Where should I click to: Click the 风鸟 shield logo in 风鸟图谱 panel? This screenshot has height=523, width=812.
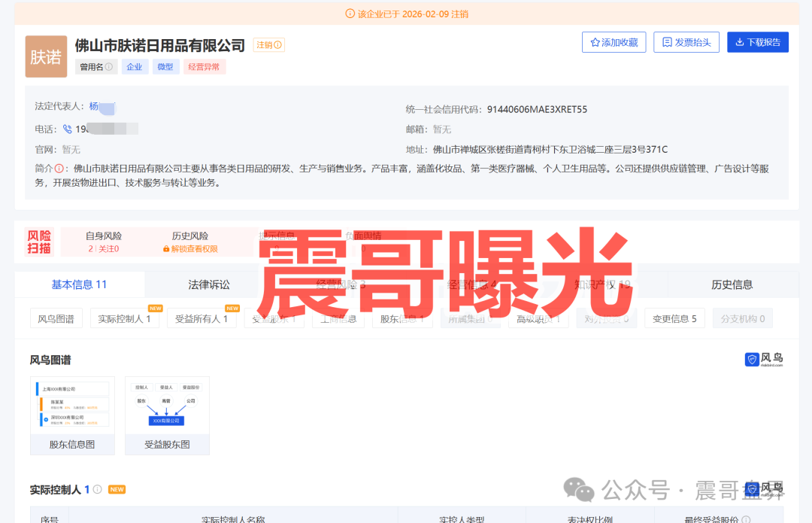pyautogui.click(x=753, y=359)
